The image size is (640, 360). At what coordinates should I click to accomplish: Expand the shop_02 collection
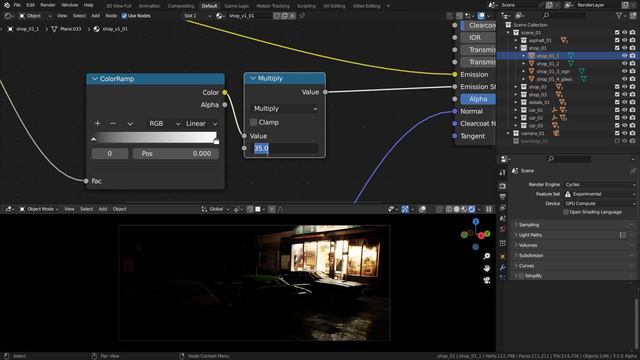pos(516,87)
